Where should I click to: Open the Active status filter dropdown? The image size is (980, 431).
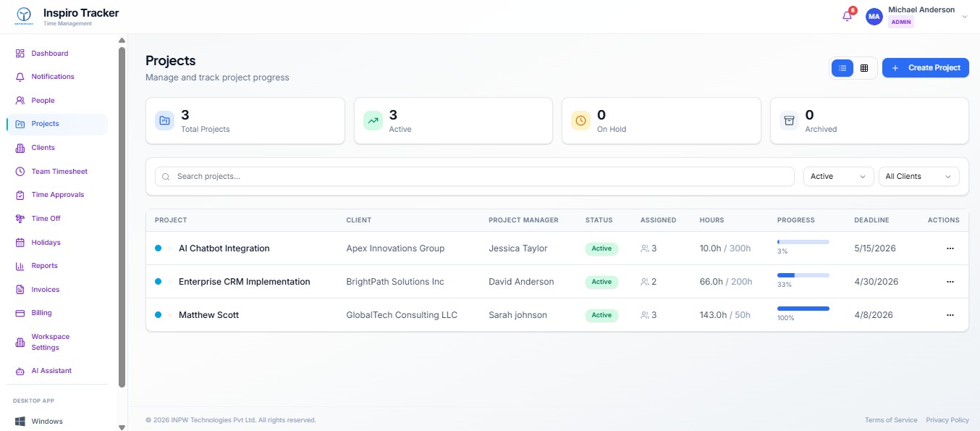tap(838, 177)
